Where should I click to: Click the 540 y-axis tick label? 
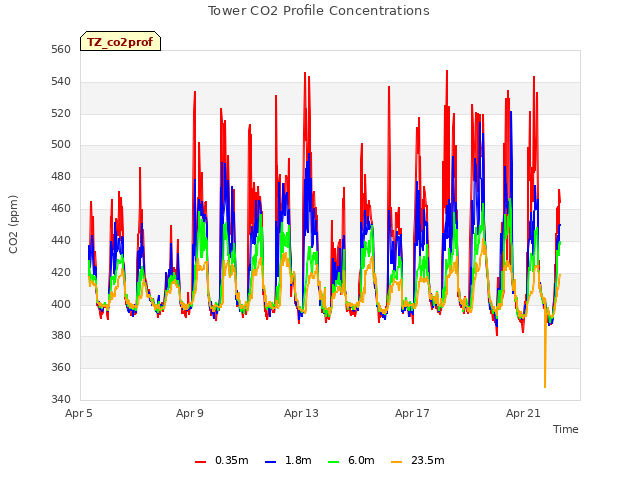click(x=61, y=82)
